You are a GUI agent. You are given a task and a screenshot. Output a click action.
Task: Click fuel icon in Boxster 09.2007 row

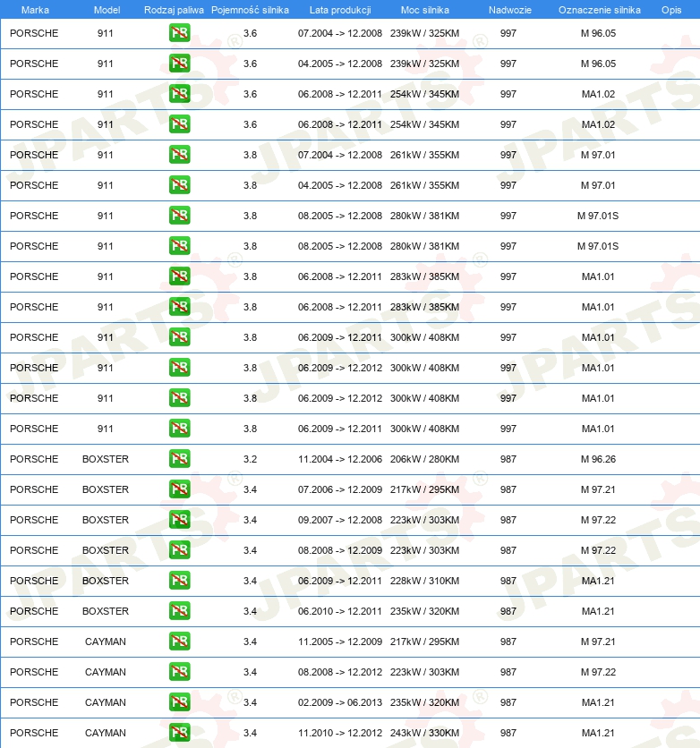179,520
